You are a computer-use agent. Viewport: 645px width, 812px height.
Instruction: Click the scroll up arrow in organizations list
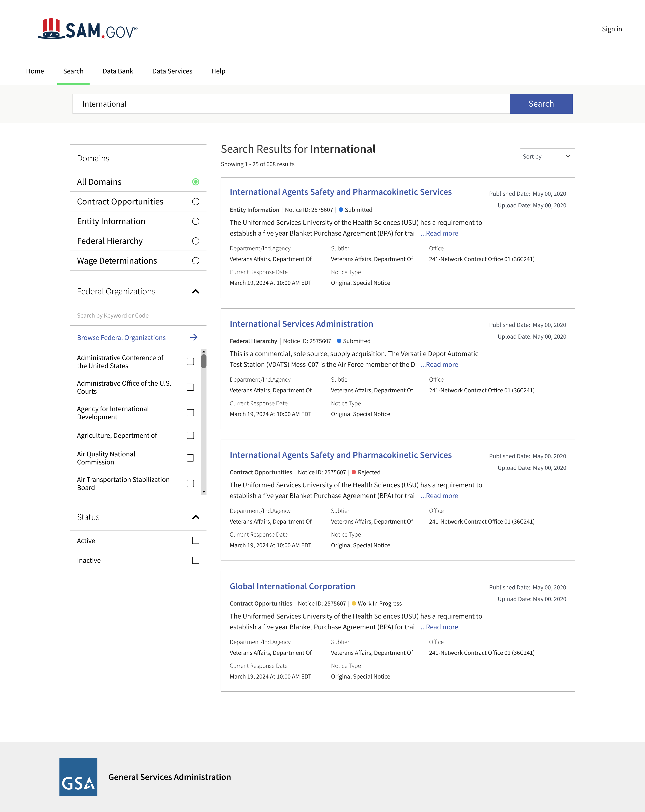click(204, 351)
